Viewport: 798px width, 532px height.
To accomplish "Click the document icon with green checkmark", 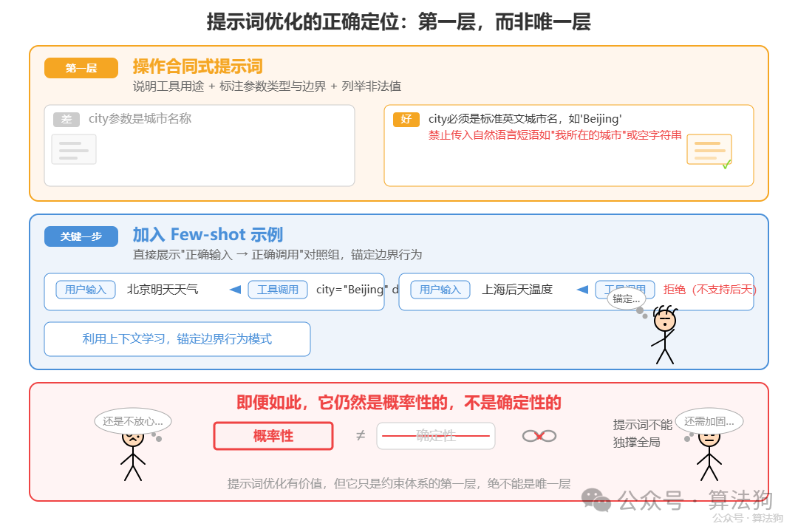I will point(709,150).
